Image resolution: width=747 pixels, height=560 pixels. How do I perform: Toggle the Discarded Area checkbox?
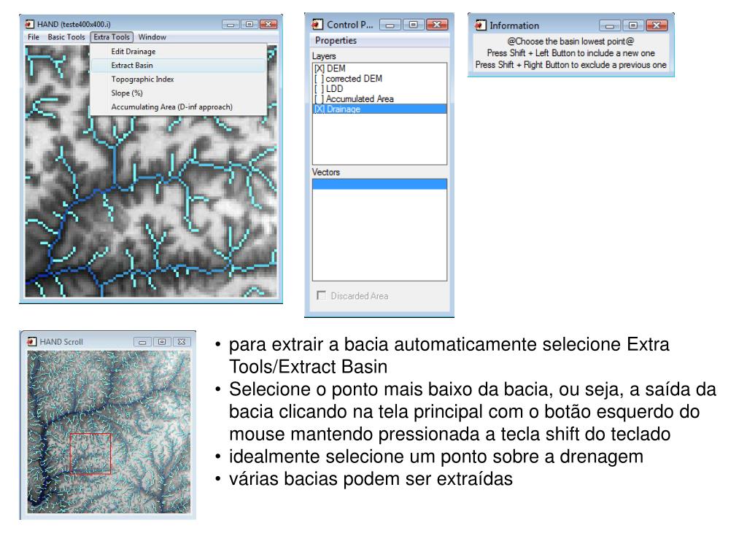(322, 296)
